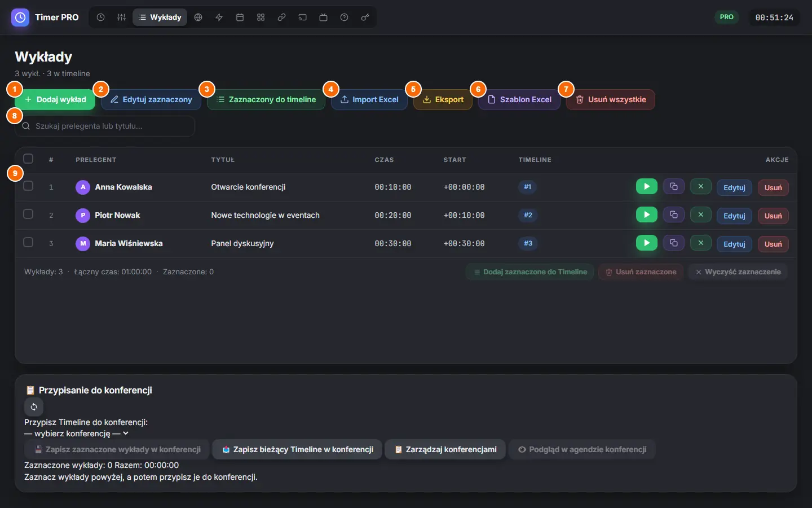Check the box for Piotr Nowak's lecture
This screenshot has height=508, width=812.
point(28,214)
